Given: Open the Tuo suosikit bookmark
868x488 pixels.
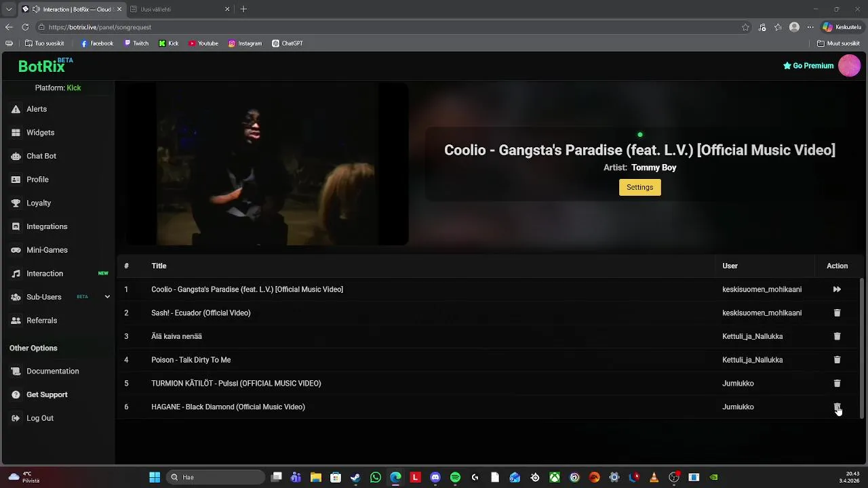Looking at the screenshot, I should pos(44,43).
